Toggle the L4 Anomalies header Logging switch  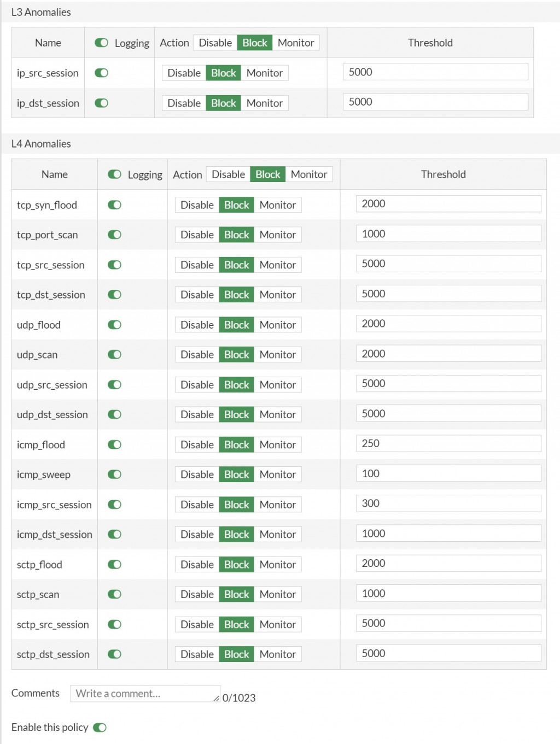(114, 174)
